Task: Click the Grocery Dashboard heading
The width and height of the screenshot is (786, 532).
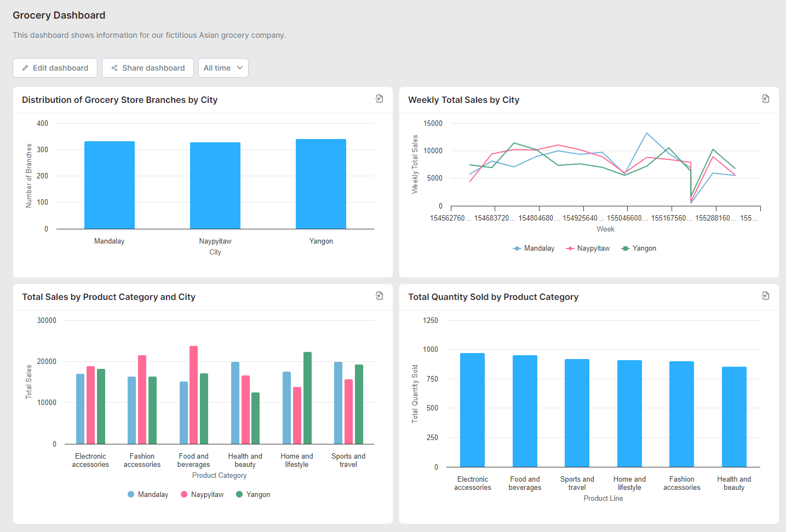Action: (x=59, y=15)
